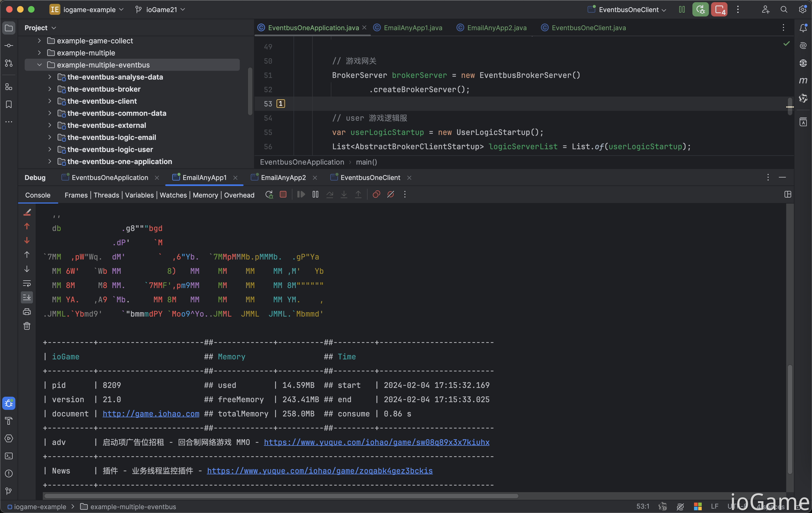
Task: Click Mute Breakpoints icon in debug toolbar
Action: 390,195
